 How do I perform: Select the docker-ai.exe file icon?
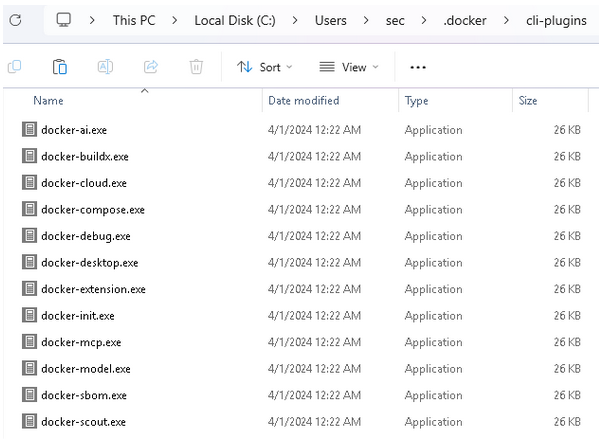(x=29, y=130)
